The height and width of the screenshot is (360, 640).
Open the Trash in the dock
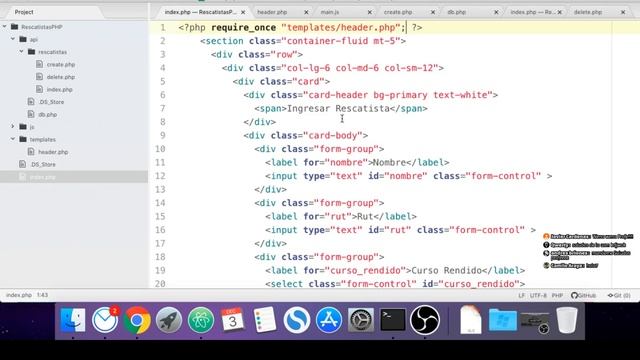[x=567, y=320]
